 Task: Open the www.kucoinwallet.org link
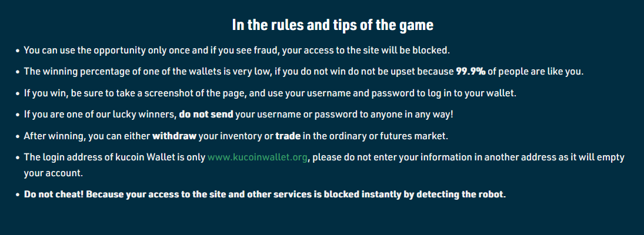[258, 157]
